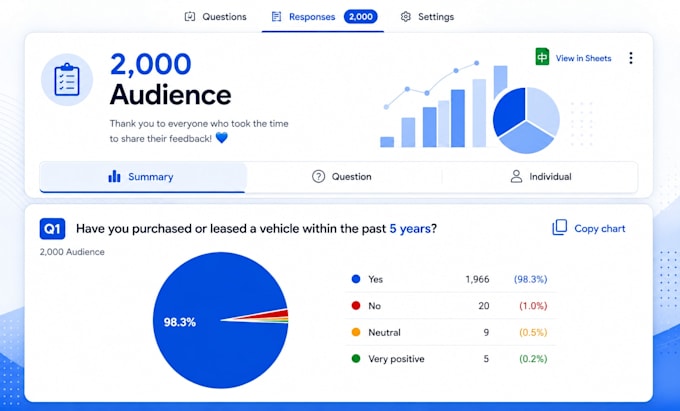Click the blue Yes legend dot
Image resolution: width=680 pixels, height=411 pixels.
356,279
